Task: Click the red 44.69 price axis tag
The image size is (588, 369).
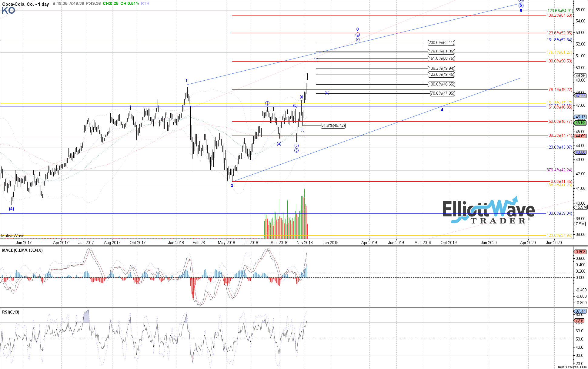Action: click(580, 136)
